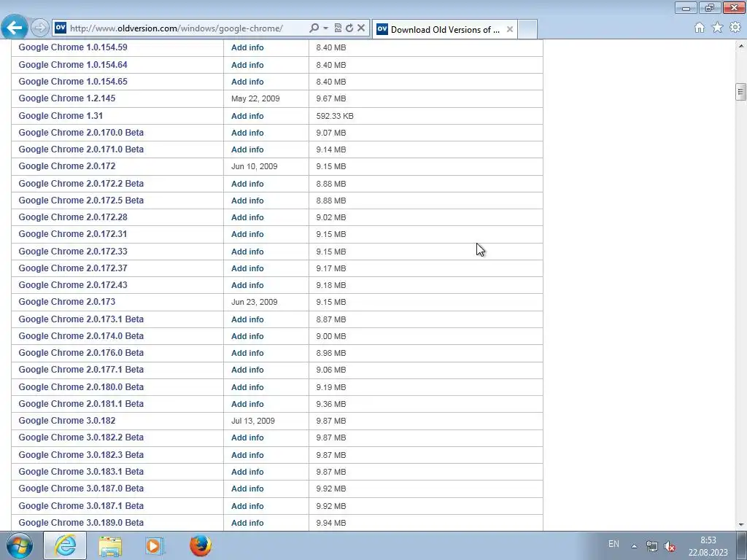Image resolution: width=747 pixels, height=560 pixels.
Task: Click the scrollbar down arrow
Action: coord(741,525)
